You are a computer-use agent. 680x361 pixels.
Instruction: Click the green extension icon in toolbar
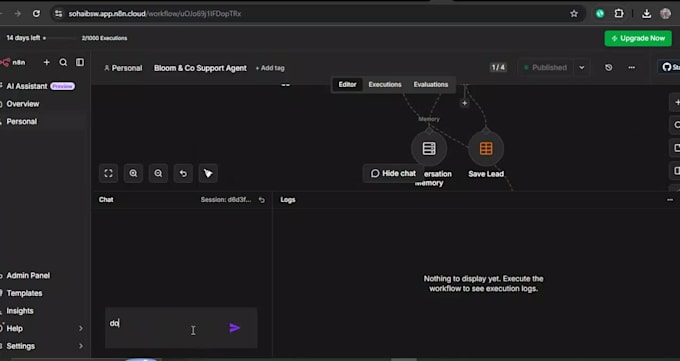pos(600,13)
